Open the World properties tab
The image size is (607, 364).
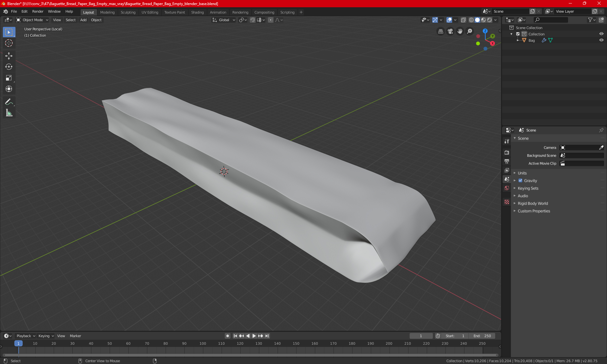(x=507, y=188)
